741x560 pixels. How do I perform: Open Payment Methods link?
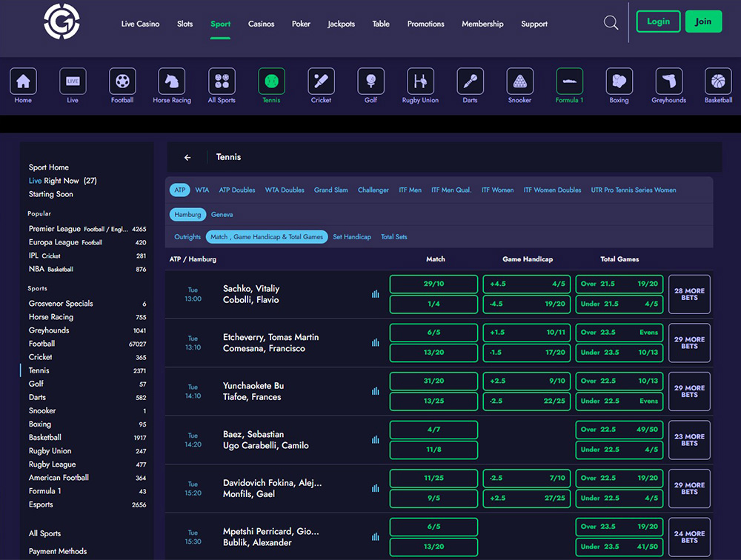tap(58, 552)
